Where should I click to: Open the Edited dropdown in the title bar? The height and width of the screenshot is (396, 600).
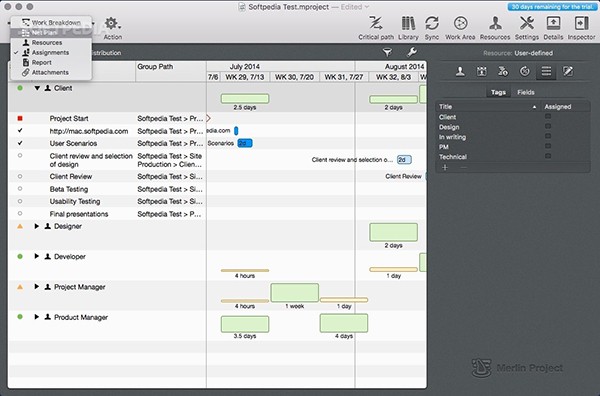(x=355, y=7)
